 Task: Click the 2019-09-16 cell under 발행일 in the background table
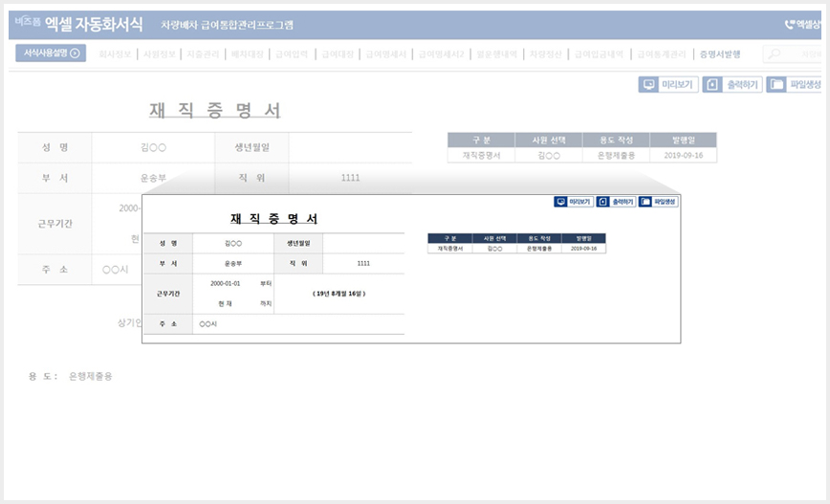click(x=684, y=155)
